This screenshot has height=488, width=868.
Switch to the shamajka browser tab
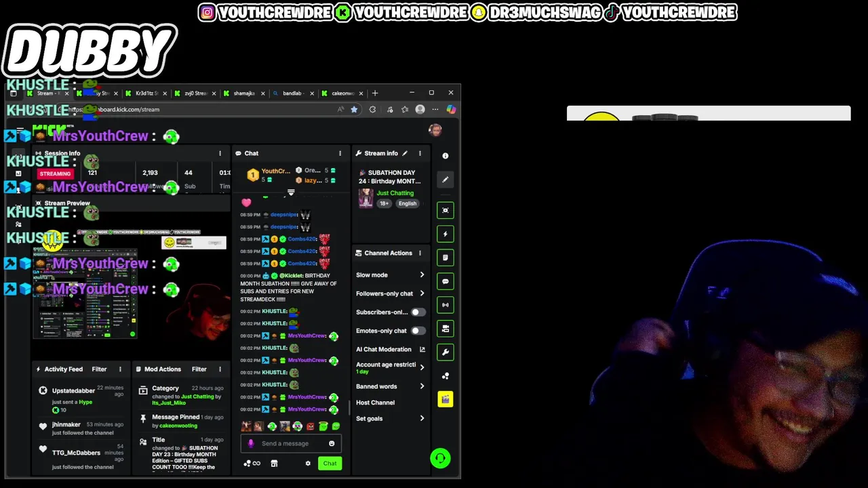[x=244, y=94]
